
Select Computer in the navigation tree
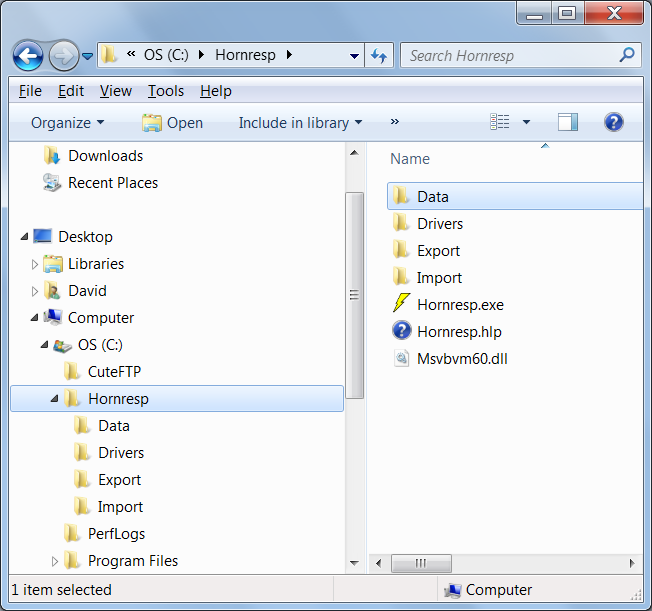pos(101,318)
